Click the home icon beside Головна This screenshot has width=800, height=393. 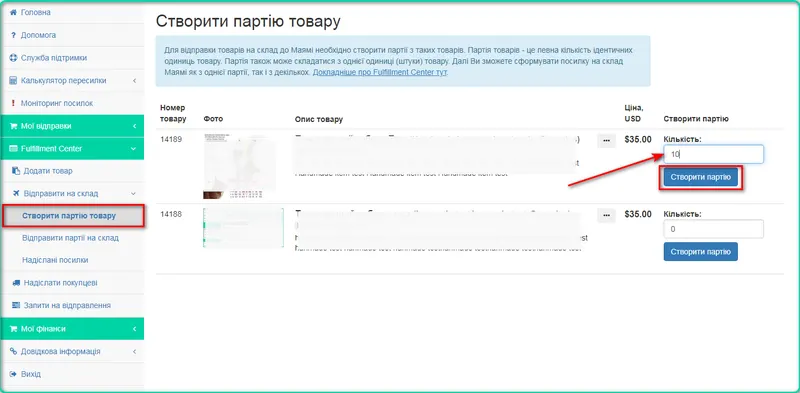point(14,12)
